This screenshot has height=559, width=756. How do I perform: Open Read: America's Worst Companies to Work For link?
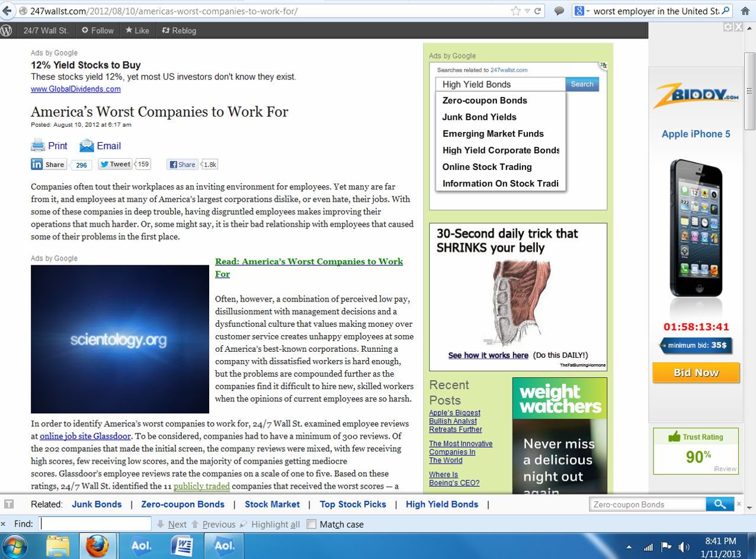309,268
